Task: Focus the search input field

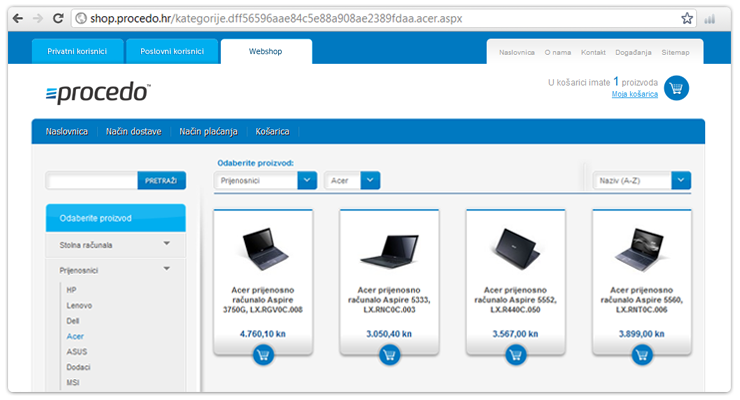Action: (92, 181)
